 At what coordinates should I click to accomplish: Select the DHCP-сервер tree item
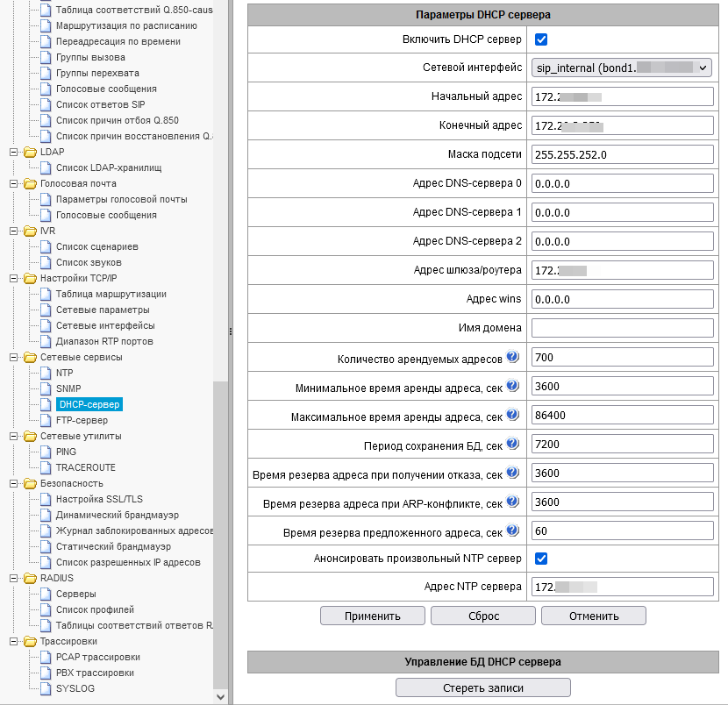pyautogui.click(x=89, y=404)
